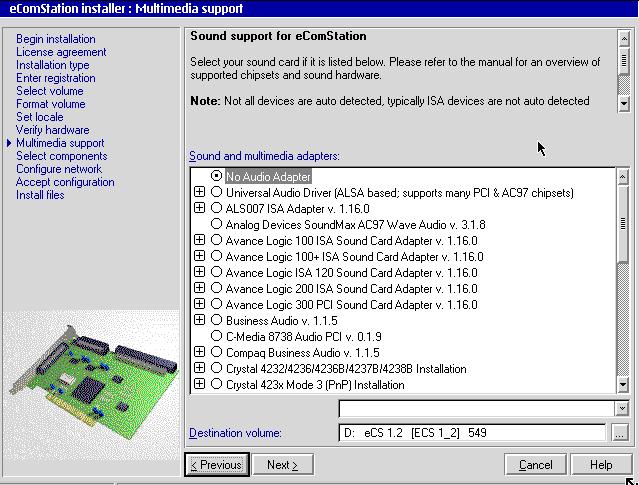Click description box scrollbar thumb
639x485 pixels.
pos(624,61)
